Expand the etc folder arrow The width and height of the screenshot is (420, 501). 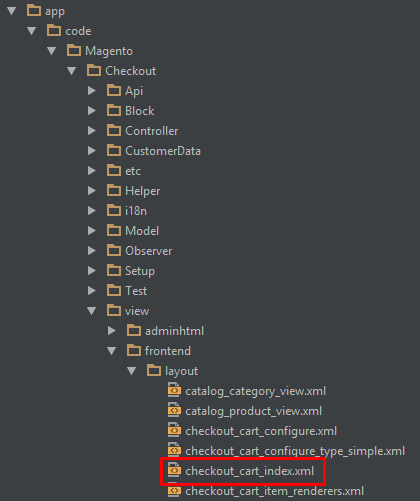pyautogui.click(x=92, y=171)
